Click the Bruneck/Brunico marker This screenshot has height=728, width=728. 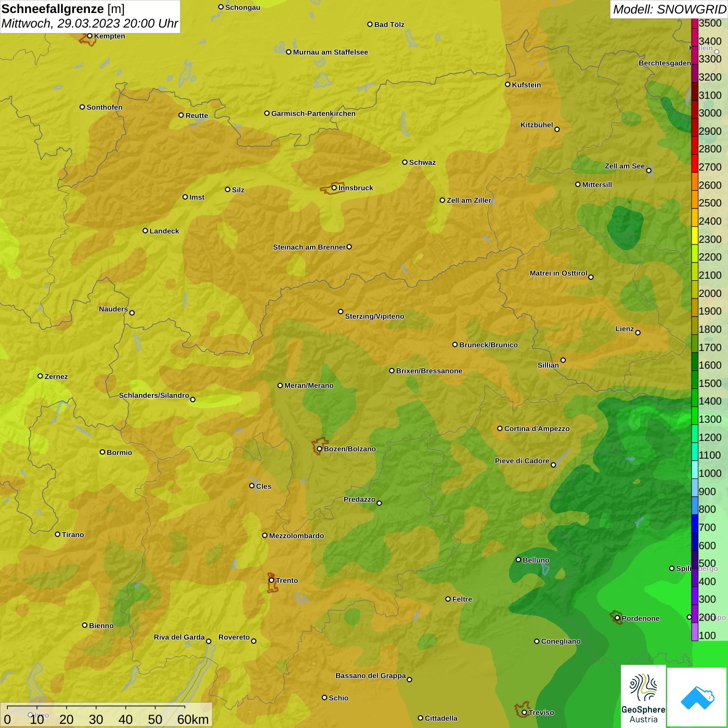coord(455,345)
